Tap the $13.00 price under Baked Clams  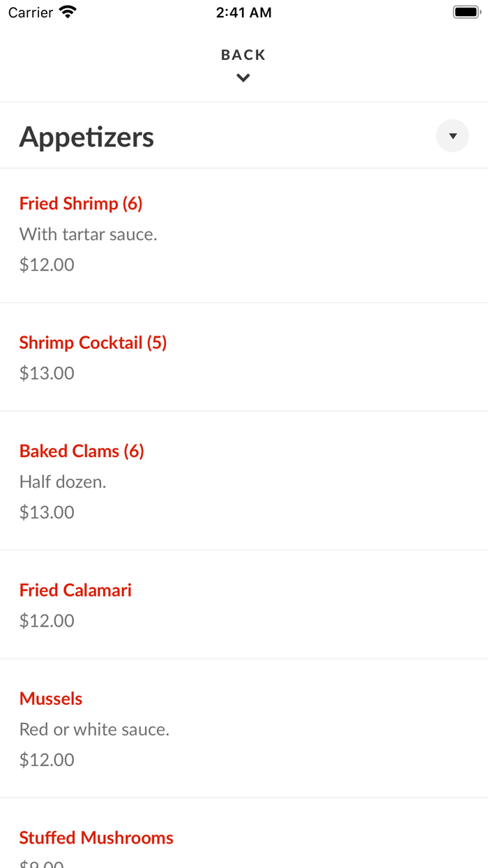47,512
